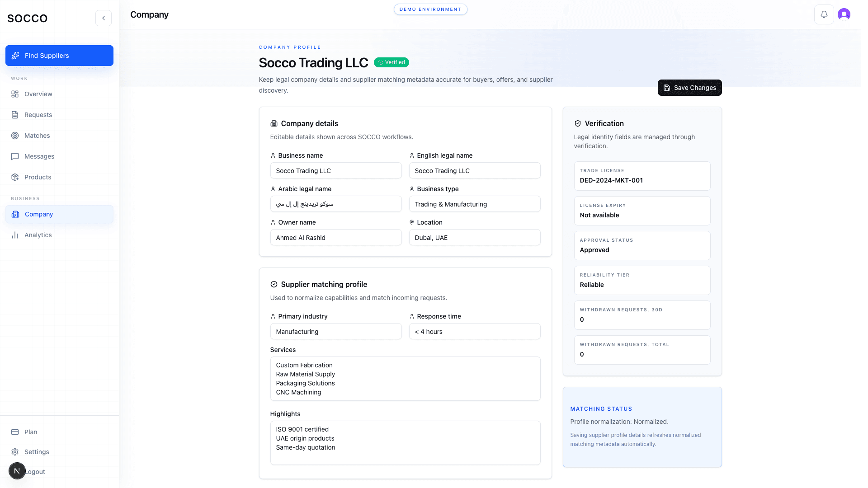Click inside the Services text area
Image resolution: width=868 pixels, height=488 pixels.
[405, 379]
